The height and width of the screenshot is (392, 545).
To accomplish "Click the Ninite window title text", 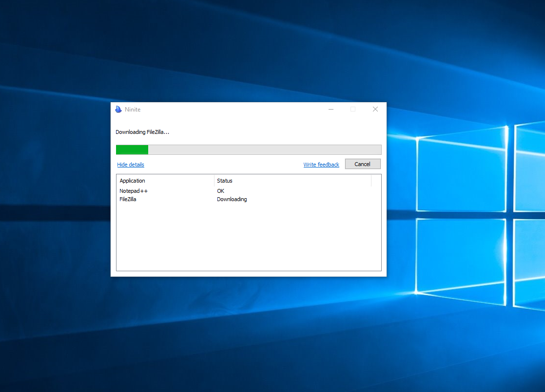I will point(132,109).
